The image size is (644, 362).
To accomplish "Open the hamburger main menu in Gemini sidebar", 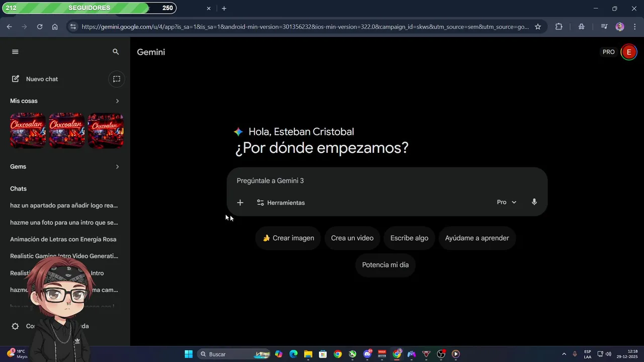I will pos(15,52).
